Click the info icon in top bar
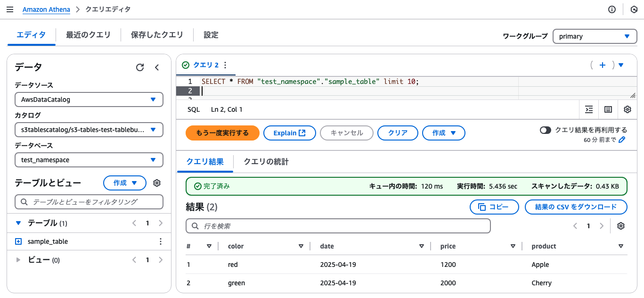This screenshot has width=644, height=298. 612,9
